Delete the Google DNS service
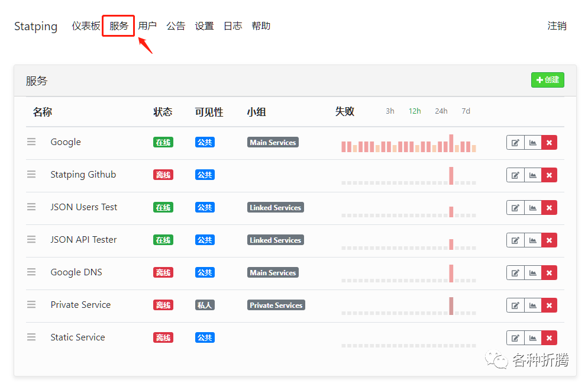This screenshot has width=588, height=386. 550,273
